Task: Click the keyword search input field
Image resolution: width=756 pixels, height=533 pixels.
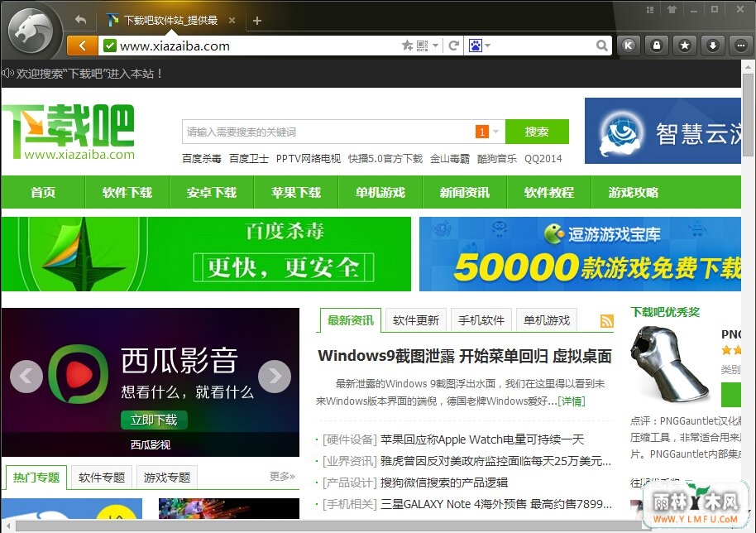Action: pos(328,132)
